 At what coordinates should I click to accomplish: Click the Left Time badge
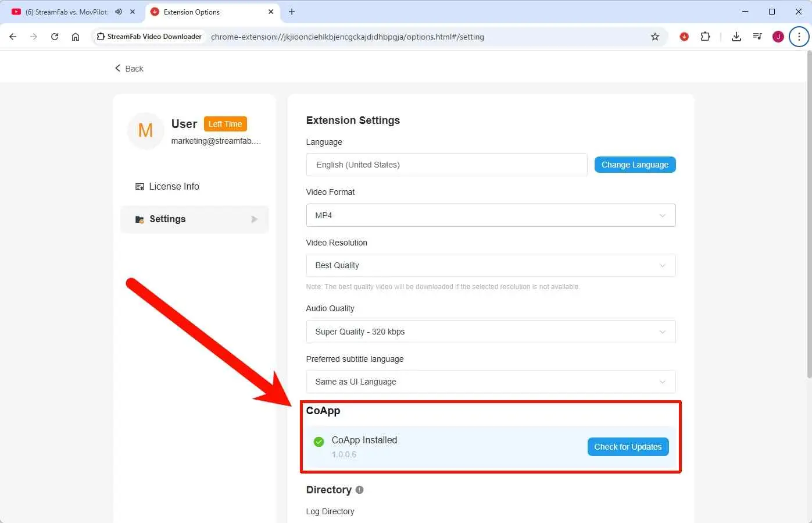(226, 124)
